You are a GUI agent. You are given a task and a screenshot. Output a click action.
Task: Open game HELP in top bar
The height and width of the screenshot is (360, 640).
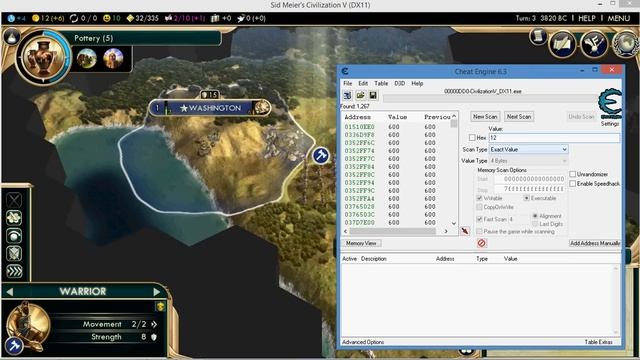pos(587,18)
